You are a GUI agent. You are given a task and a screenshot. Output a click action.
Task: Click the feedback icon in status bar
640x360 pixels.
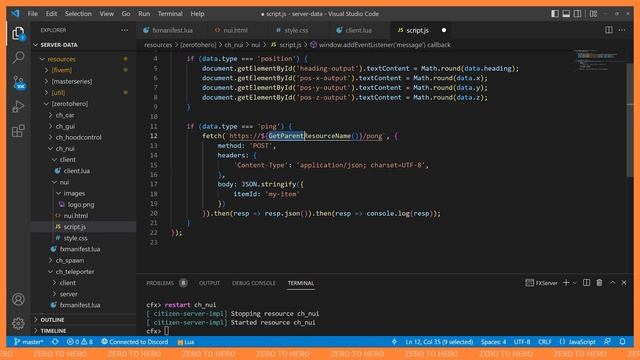tap(608, 342)
